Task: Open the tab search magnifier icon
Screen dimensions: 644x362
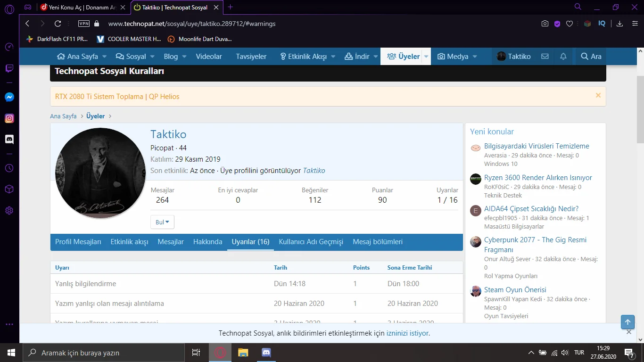Action: coord(578,7)
